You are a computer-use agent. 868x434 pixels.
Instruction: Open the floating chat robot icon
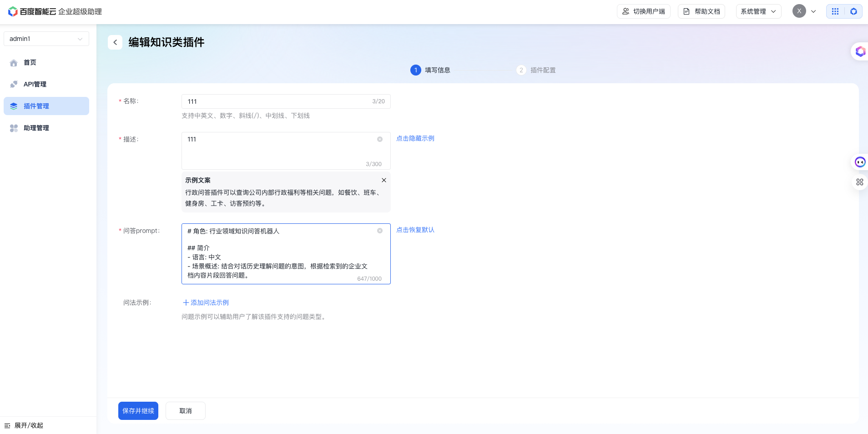[860, 162]
